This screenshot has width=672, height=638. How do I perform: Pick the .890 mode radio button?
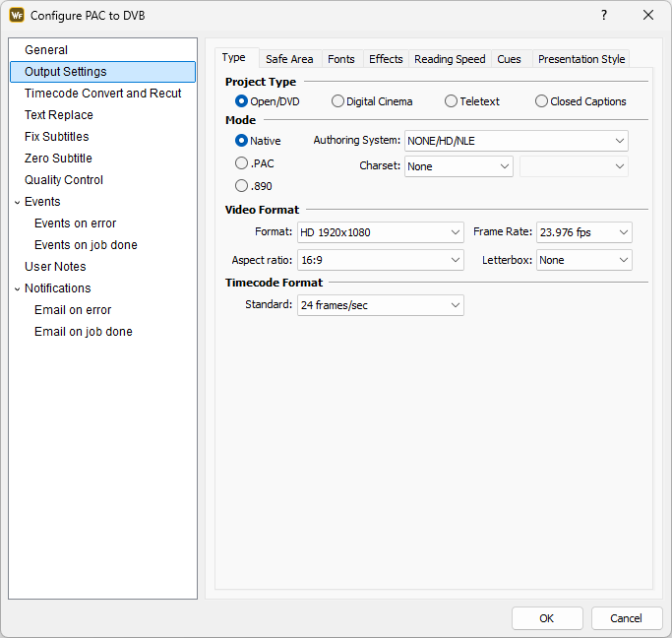tap(242, 185)
